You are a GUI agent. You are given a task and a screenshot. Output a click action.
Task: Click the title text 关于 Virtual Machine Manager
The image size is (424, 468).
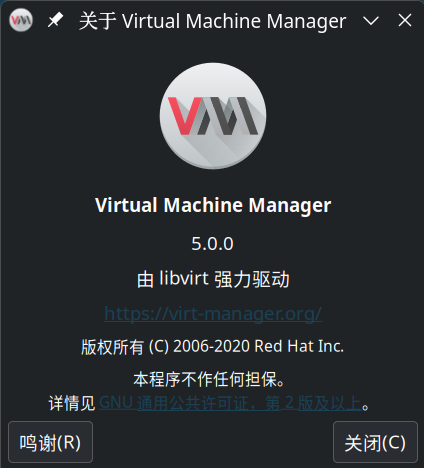pos(212,21)
